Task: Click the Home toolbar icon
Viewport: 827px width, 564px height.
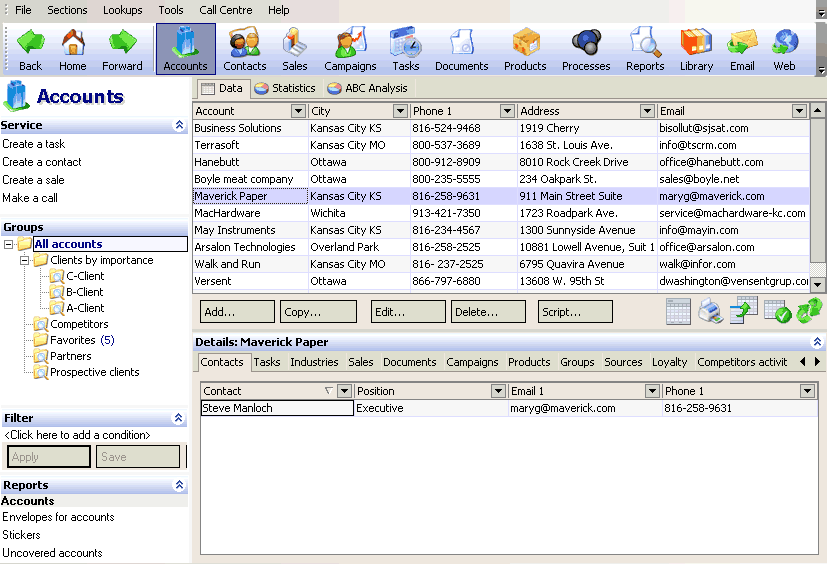Action: pyautogui.click(x=72, y=49)
